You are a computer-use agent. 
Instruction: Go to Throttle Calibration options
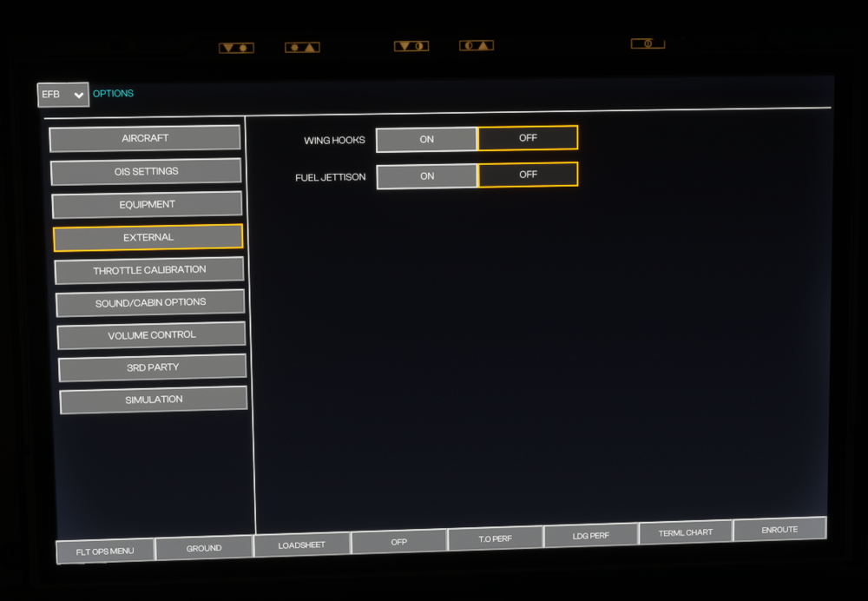[149, 270]
